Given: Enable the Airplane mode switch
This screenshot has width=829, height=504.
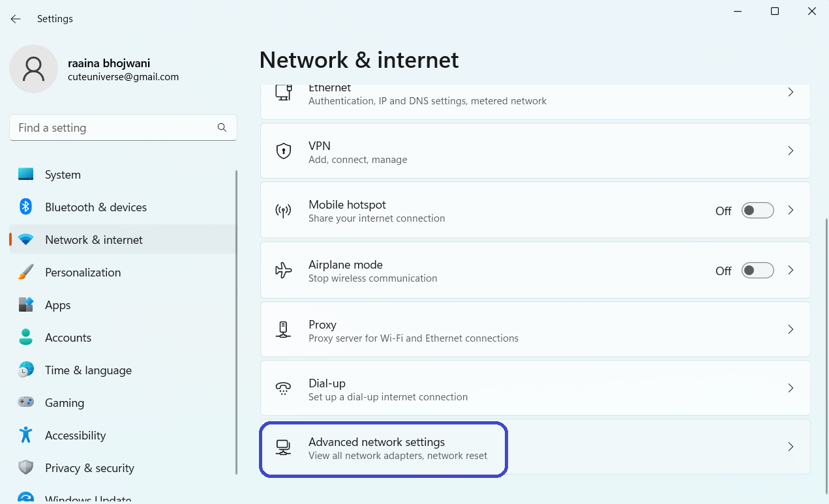Looking at the screenshot, I should pyautogui.click(x=757, y=271).
